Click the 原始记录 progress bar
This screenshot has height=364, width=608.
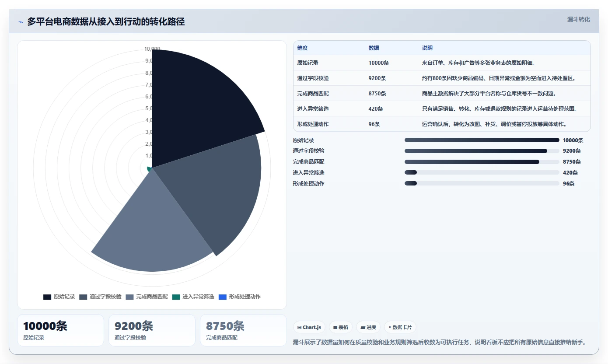point(482,140)
